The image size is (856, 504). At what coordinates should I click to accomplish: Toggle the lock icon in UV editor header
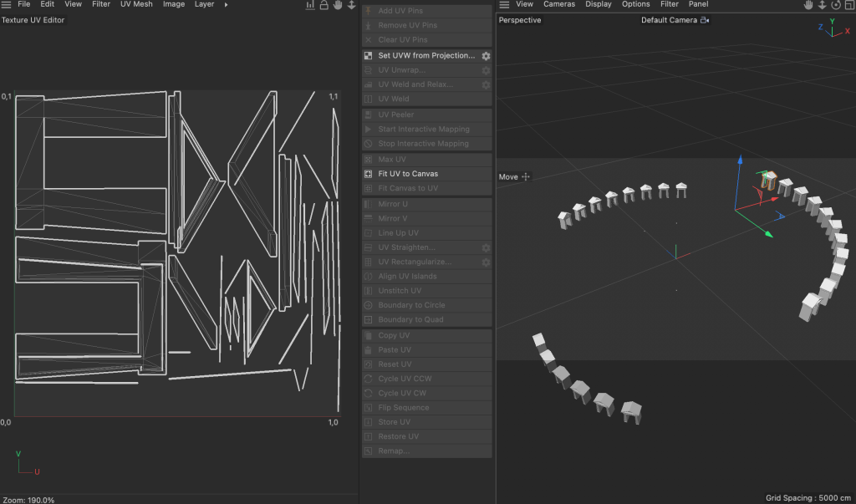click(324, 5)
